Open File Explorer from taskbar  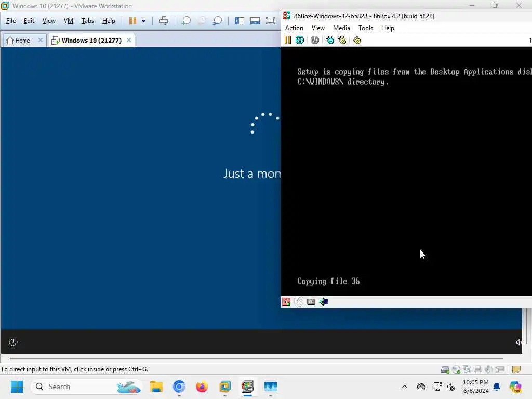tap(156, 387)
